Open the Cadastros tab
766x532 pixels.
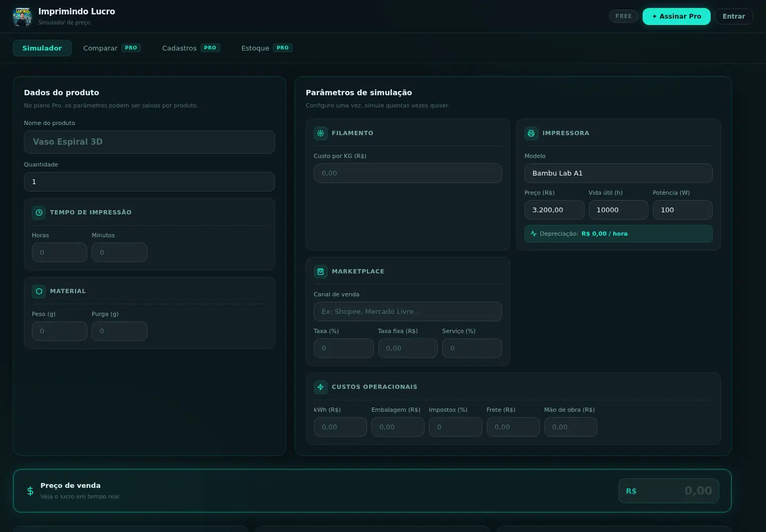(191, 48)
